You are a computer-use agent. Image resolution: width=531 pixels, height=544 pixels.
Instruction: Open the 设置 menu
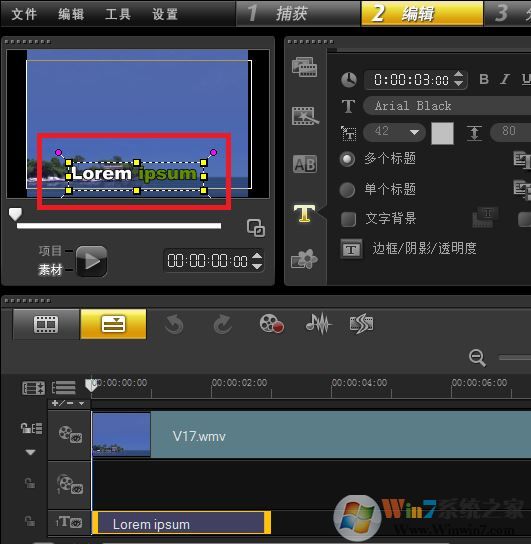(x=165, y=14)
